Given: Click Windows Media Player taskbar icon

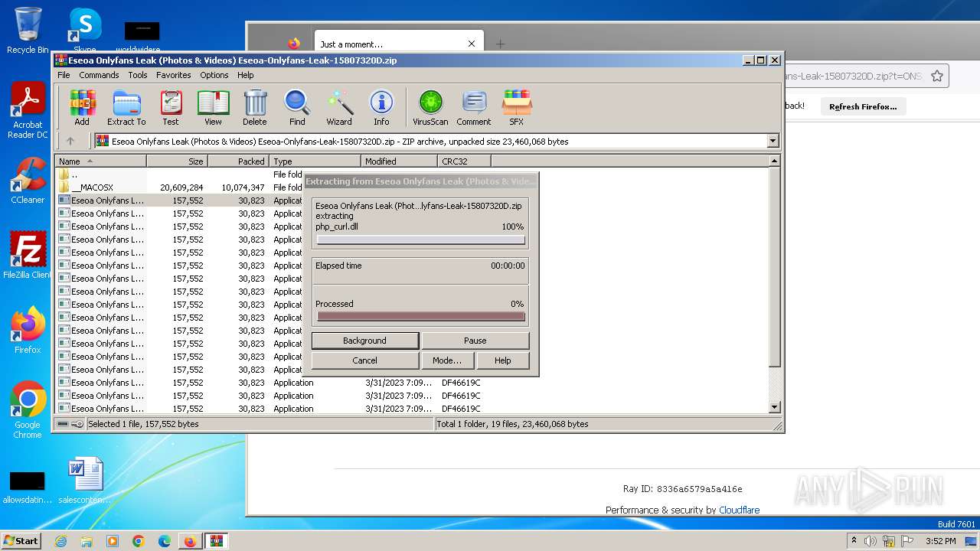Looking at the screenshot, I should (113, 541).
